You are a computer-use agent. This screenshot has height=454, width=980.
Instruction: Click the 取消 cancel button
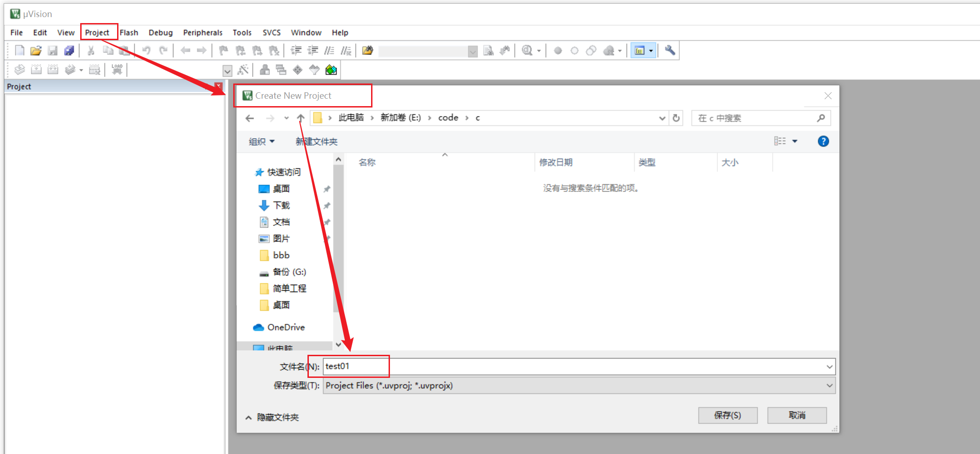797,415
